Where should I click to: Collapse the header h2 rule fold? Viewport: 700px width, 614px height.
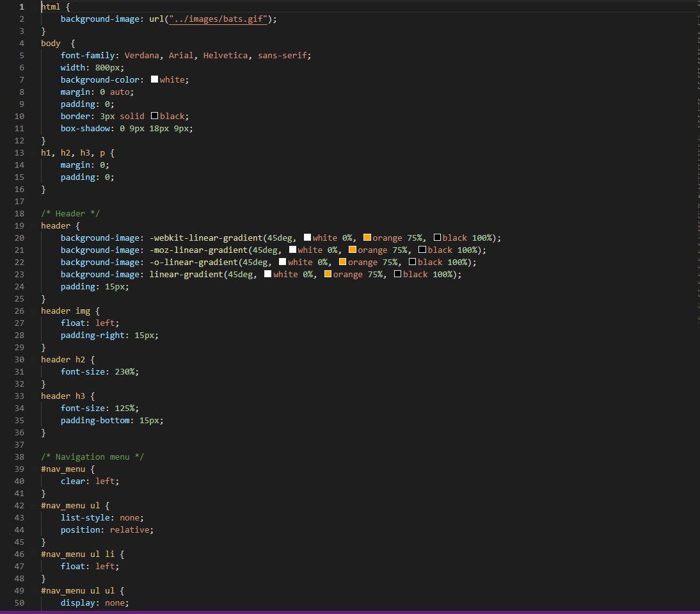pos(34,359)
